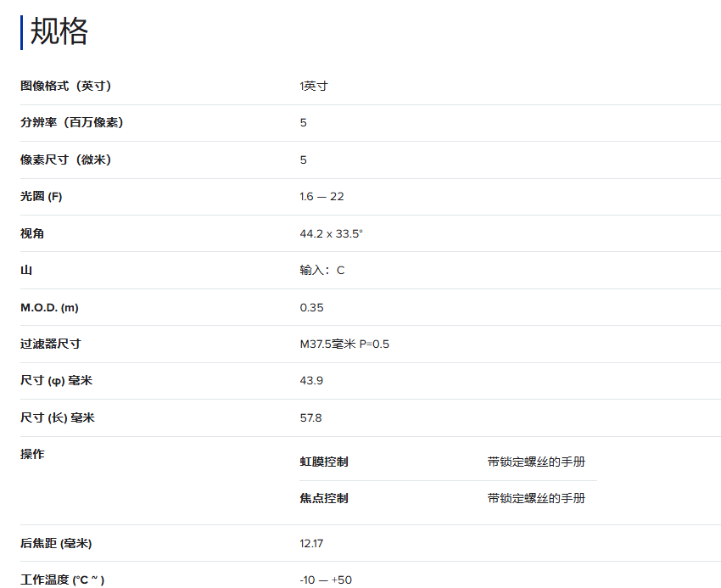The width and height of the screenshot is (721, 588).
Task: Click the 规格 section heading
Action: [59, 31]
